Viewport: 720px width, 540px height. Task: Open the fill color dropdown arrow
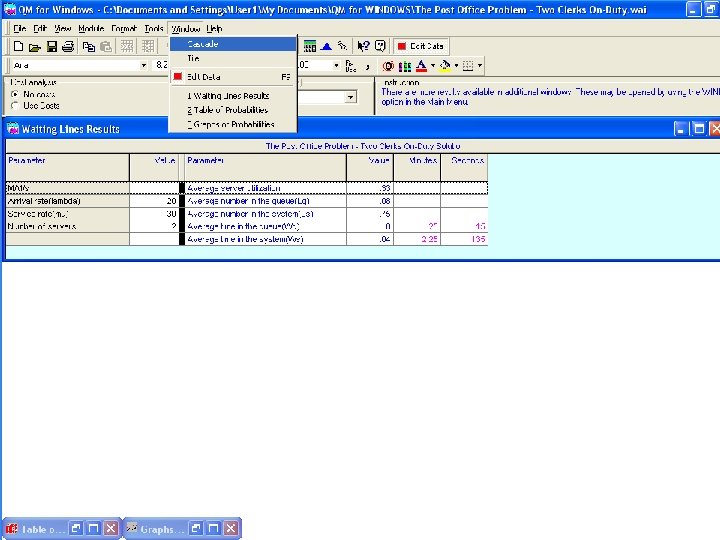coord(456,66)
